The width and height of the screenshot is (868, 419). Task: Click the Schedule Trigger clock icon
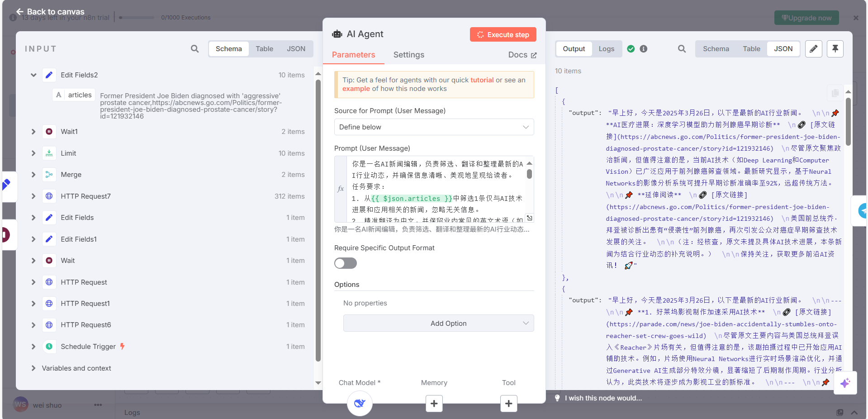49,347
